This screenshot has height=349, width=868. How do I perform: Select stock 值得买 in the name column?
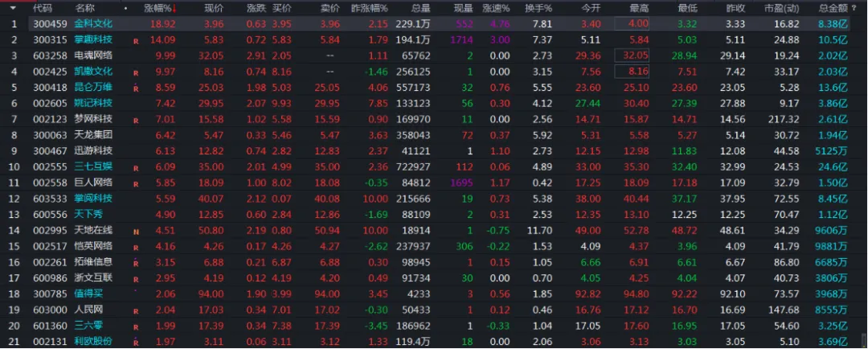88,294
